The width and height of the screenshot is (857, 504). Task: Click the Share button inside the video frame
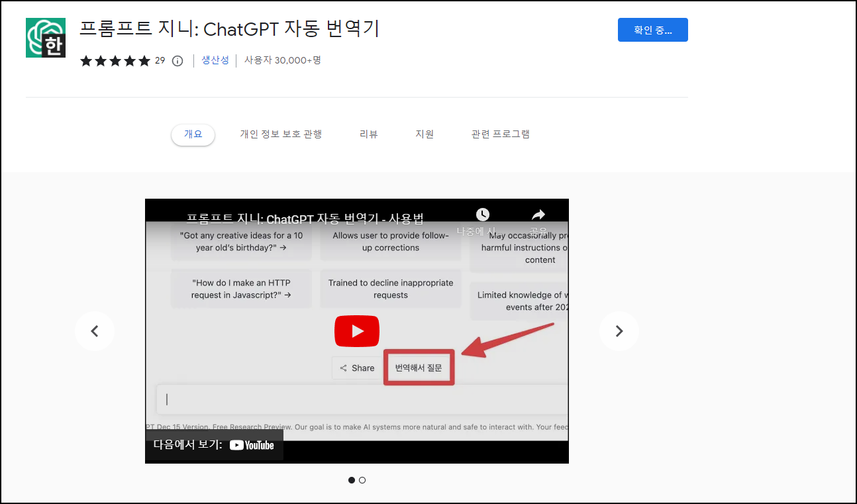(358, 368)
